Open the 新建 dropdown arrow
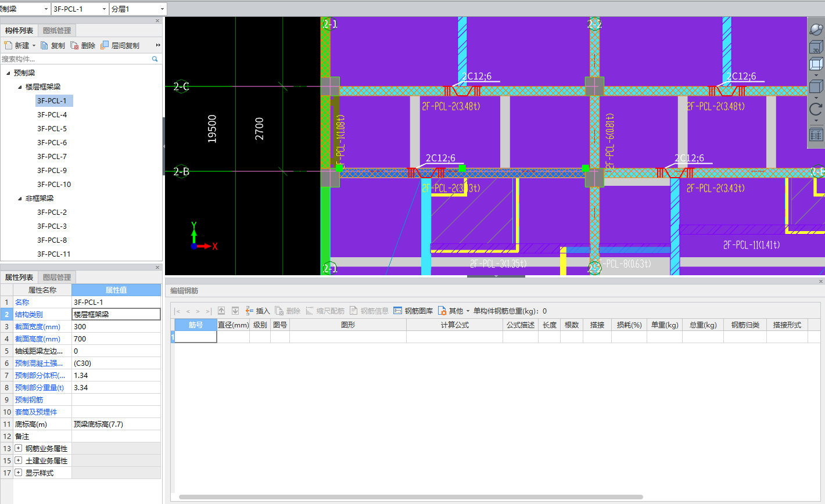This screenshot has width=825, height=504. click(34, 45)
